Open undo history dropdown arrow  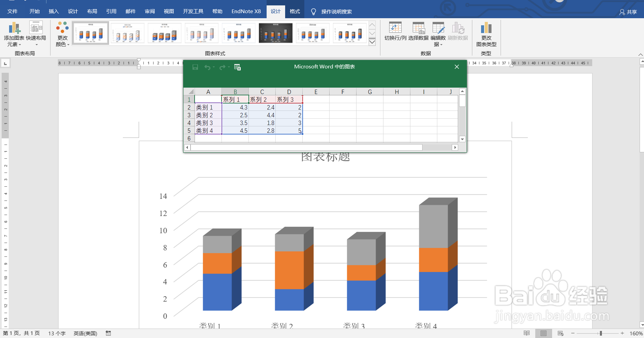[214, 67]
